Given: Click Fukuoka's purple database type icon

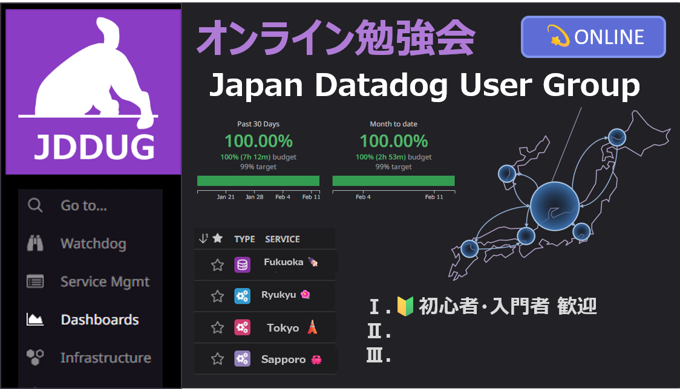Looking at the screenshot, I should pyautogui.click(x=242, y=265).
